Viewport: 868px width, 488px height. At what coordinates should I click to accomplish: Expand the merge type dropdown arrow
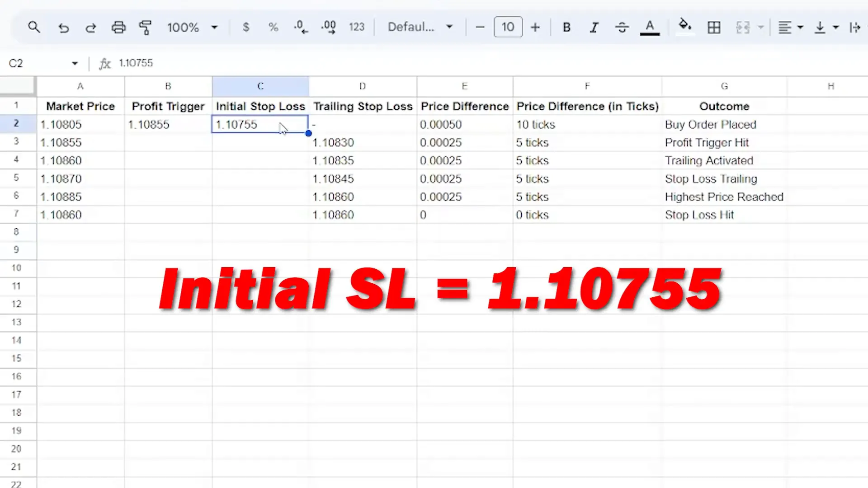[761, 28]
